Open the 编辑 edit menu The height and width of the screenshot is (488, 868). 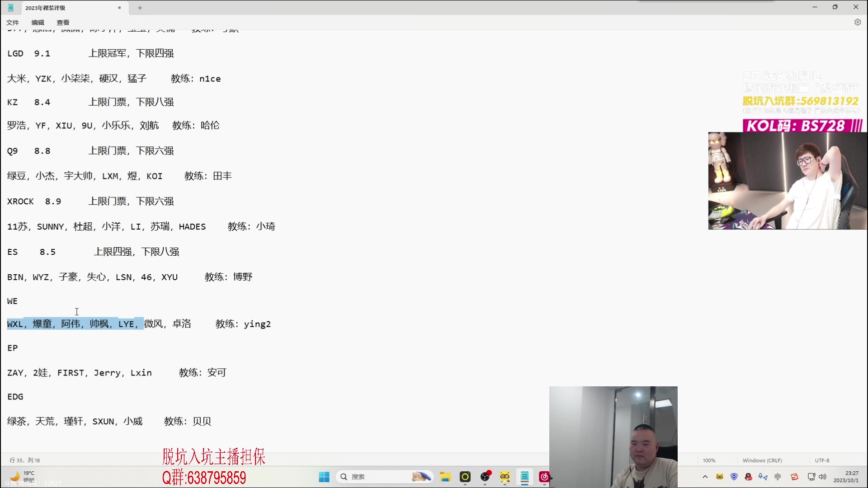[x=38, y=22]
